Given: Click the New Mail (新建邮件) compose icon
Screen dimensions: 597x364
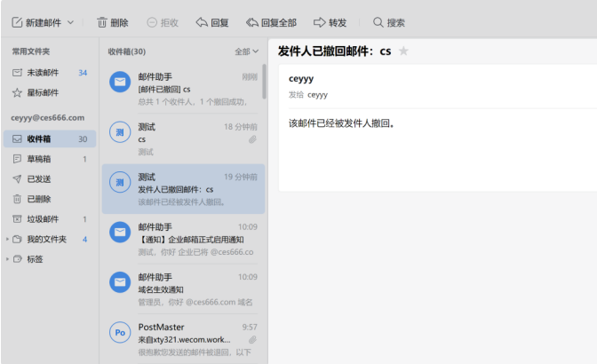Looking at the screenshot, I should pos(16,21).
